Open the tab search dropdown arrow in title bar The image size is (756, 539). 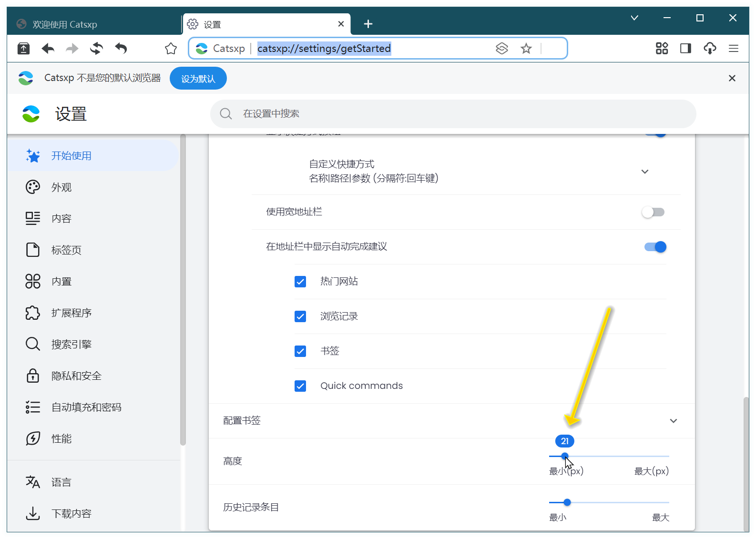tap(634, 18)
